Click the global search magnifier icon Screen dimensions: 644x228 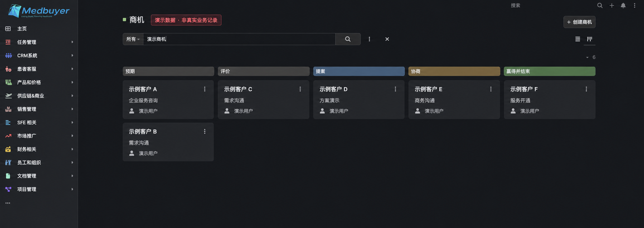(600, 5)
